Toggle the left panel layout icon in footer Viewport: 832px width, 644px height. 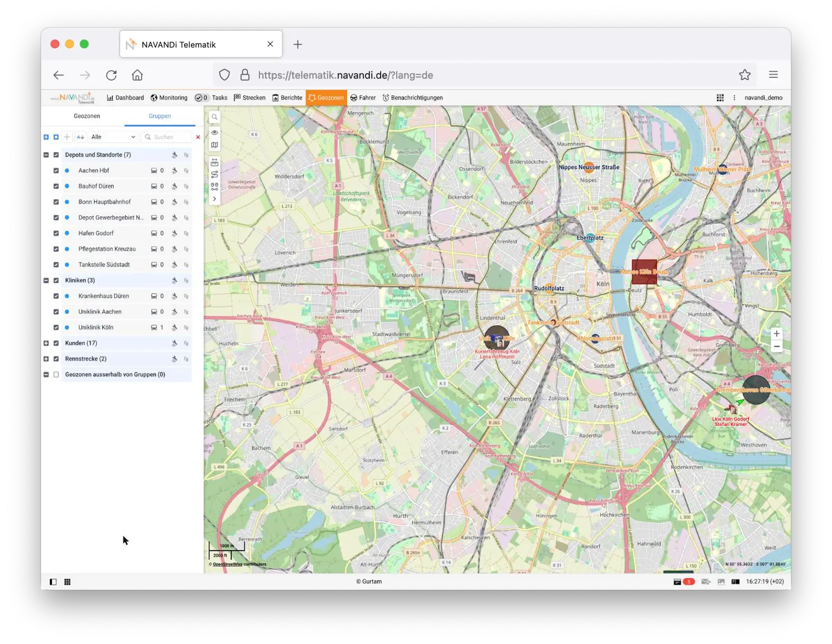coord(53,582)
